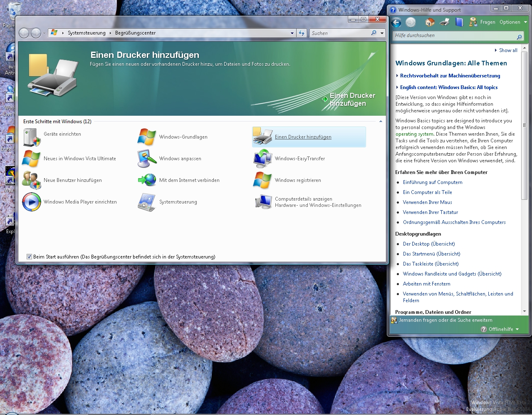The height and width of the screenshot is (415, 532).
Task: Open Windows anpassen icon
Action: pyautogui.click(x=147, y=159)
